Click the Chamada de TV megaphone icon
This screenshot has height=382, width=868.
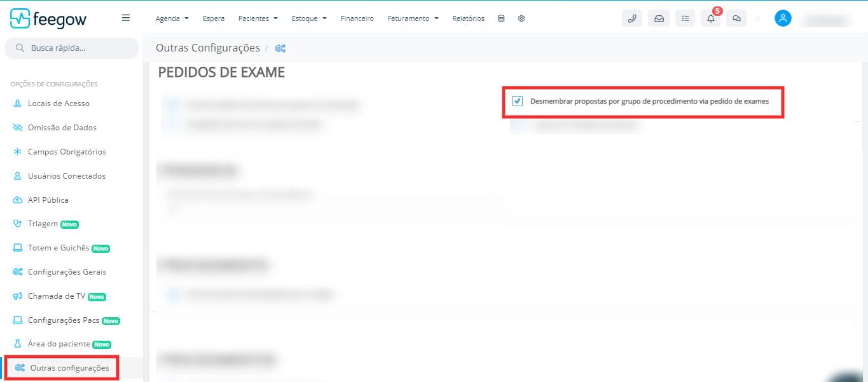tap(17, 296)
